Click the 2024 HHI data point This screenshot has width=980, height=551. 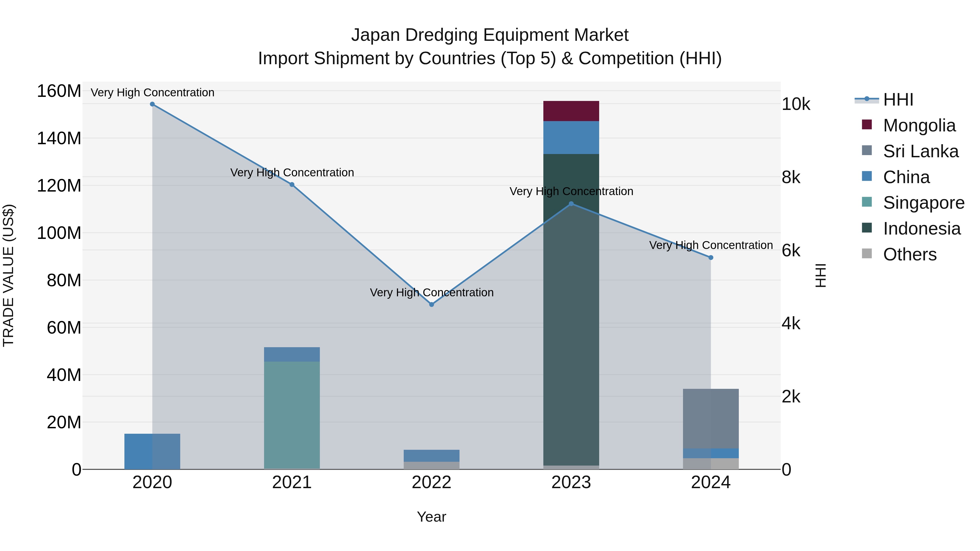pos(711,257)
